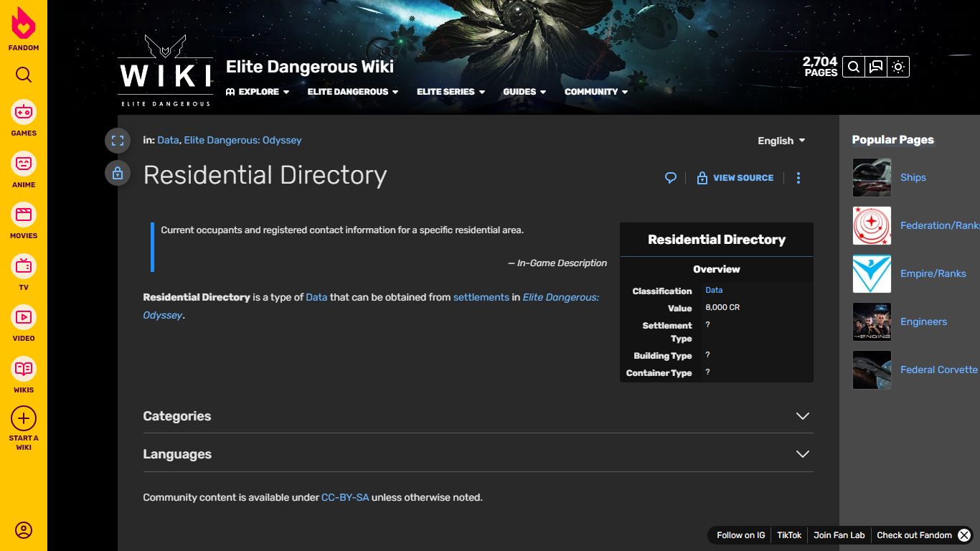Image resolution: width=980 pixels, height=551 pixels.
Task: Click the Elite Dangerous Wiki logo
Action: click(166, 71)
